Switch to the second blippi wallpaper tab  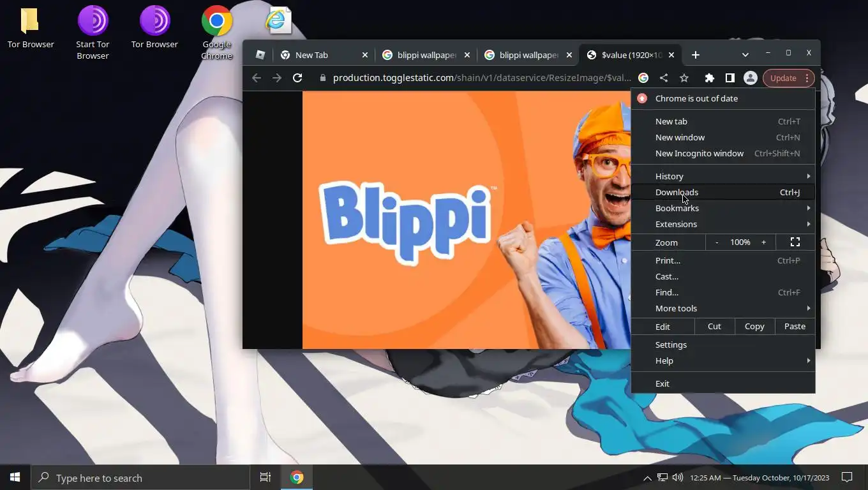(x=528, y=55)
